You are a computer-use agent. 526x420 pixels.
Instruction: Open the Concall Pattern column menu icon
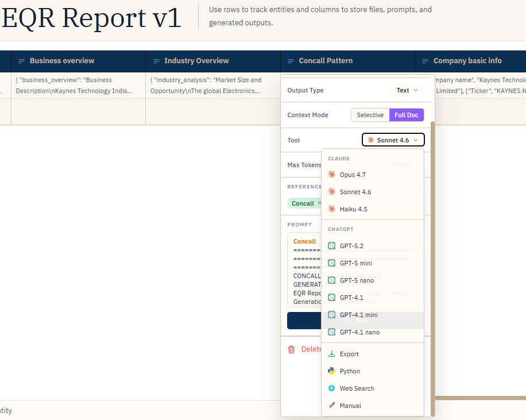tap(291, 61)
